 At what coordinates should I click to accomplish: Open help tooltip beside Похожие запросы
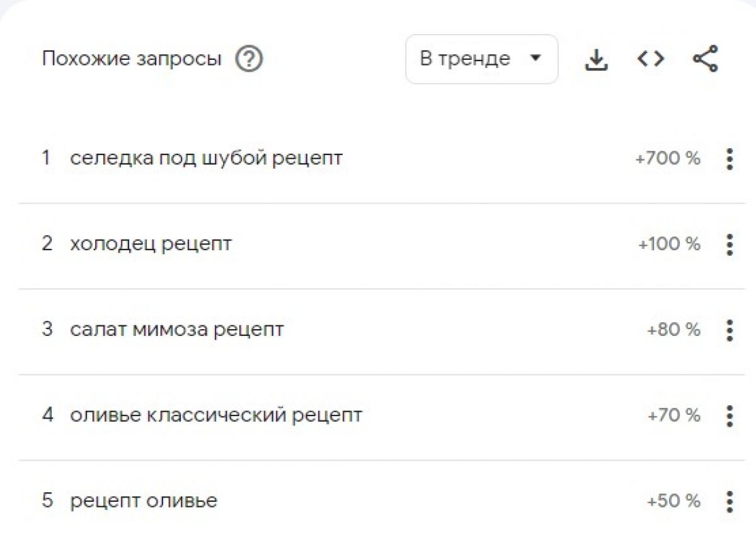pyautogui.click(x=249, y=60)
